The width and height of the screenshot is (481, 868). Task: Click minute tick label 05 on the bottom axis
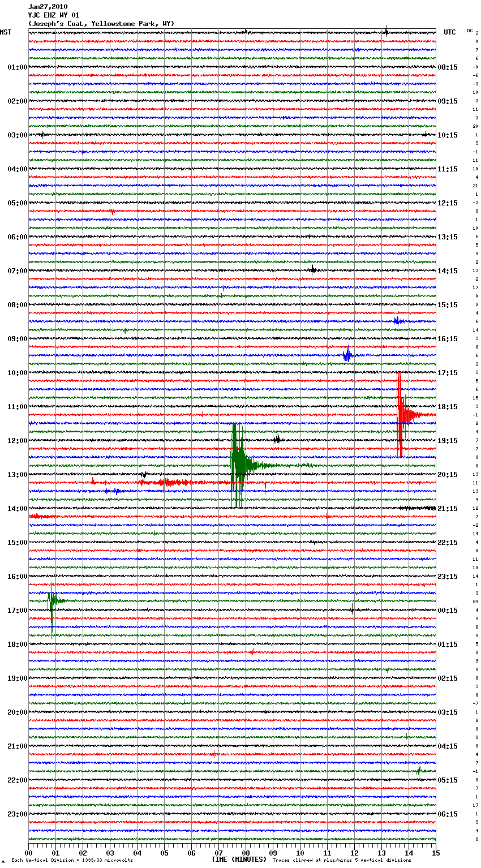coord(164,853)
